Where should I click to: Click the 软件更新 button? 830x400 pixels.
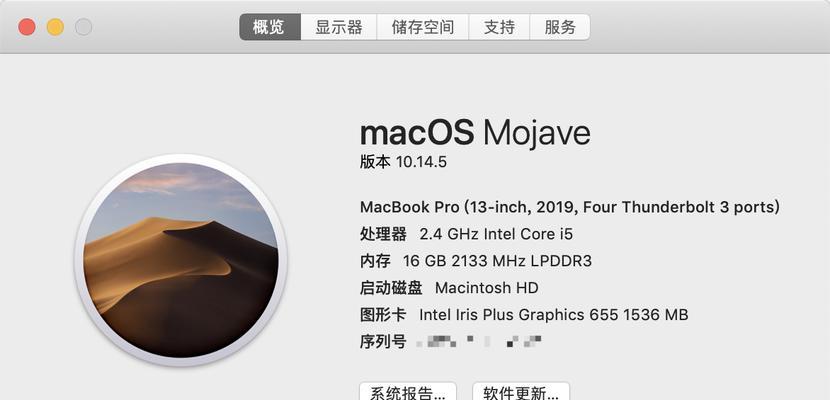pos(521,392)
